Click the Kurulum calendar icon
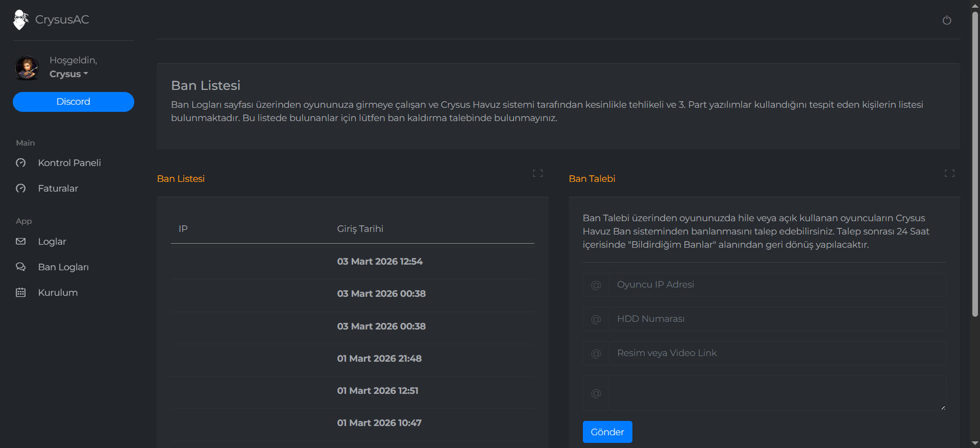This screenshot has height=448, width=980. 21,293
